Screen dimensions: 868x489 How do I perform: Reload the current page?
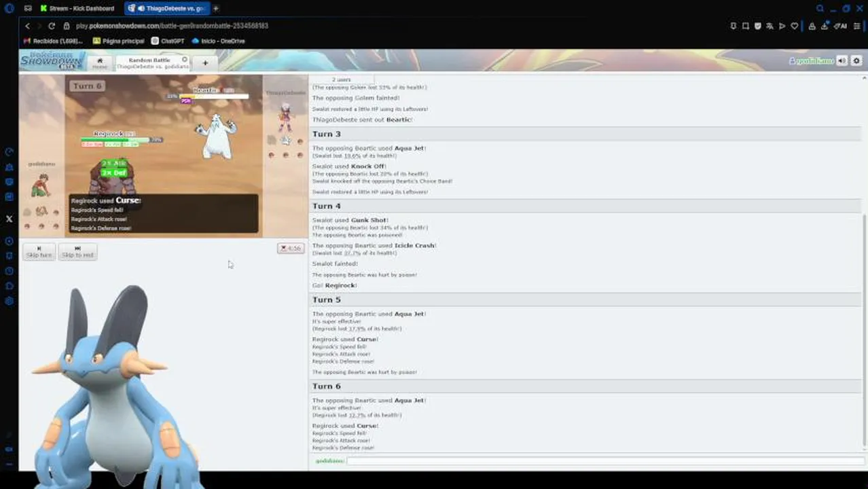[51, 26]
